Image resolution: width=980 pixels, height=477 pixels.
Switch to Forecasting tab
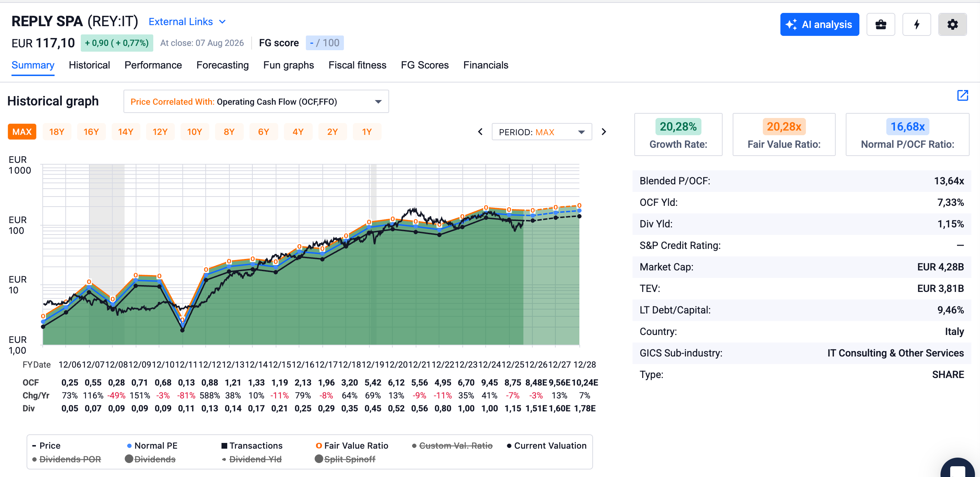223,65
